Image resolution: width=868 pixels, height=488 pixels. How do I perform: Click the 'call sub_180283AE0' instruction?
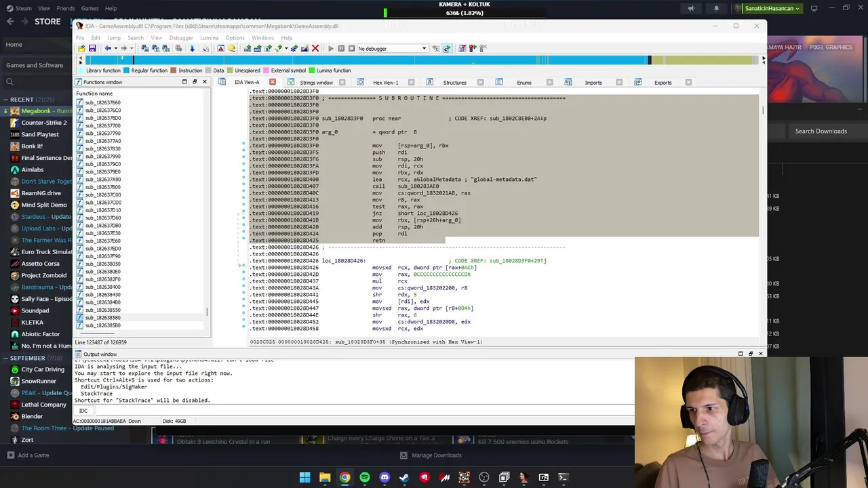pos(406,186)
